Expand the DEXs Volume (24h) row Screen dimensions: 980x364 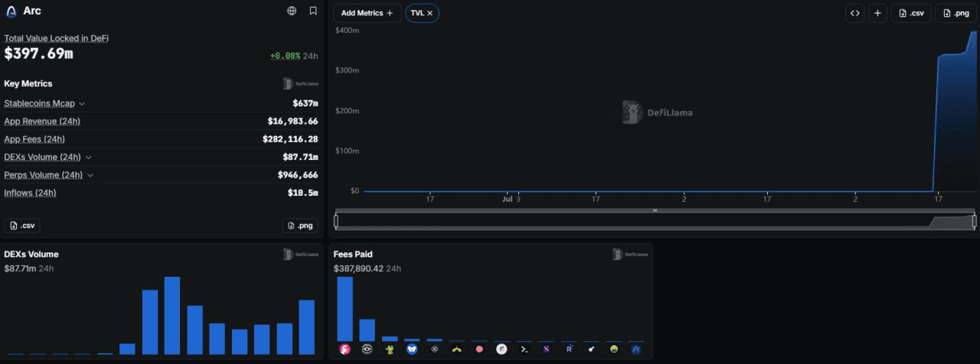pos(89,158)
